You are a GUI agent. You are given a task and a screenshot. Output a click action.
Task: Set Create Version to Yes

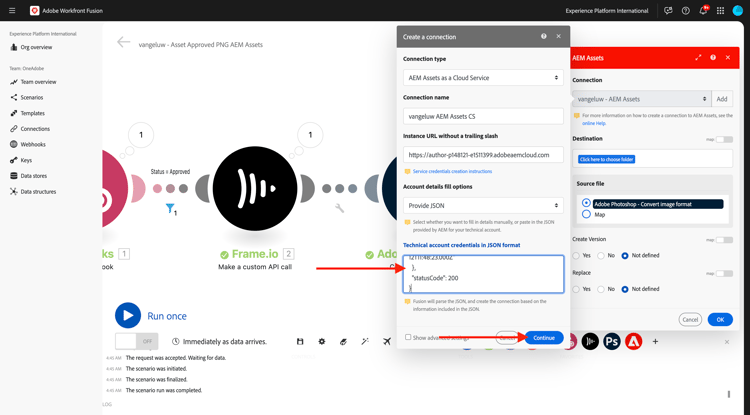[x=576, y=256]
